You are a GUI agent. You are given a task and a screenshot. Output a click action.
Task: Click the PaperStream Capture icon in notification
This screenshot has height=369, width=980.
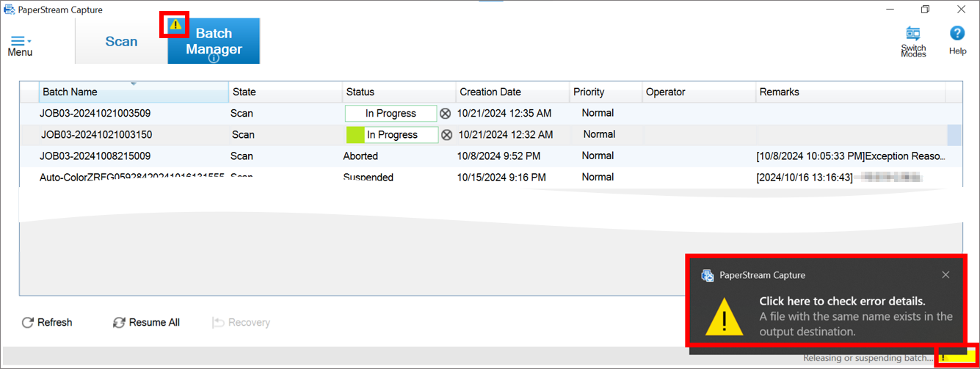(708, 275)
